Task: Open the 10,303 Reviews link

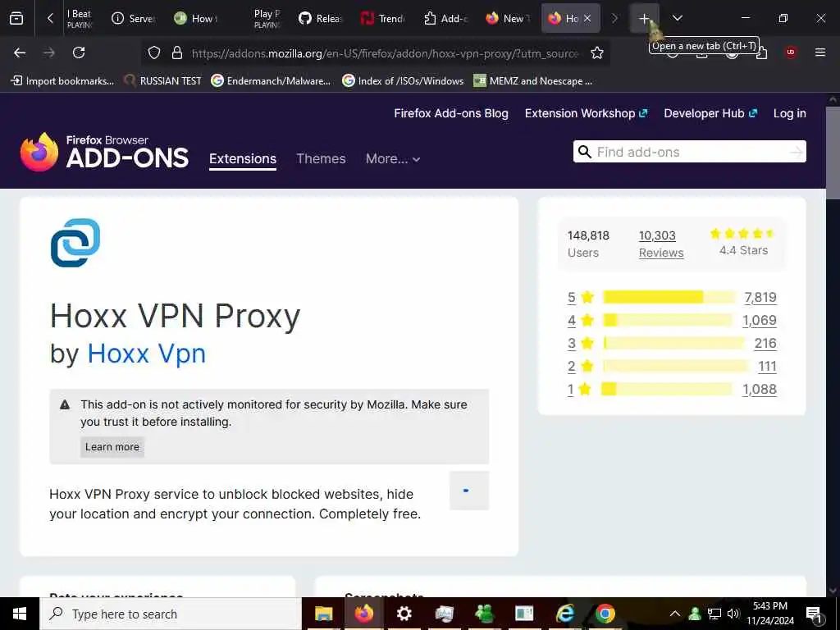Action: (x=661, y=244)
